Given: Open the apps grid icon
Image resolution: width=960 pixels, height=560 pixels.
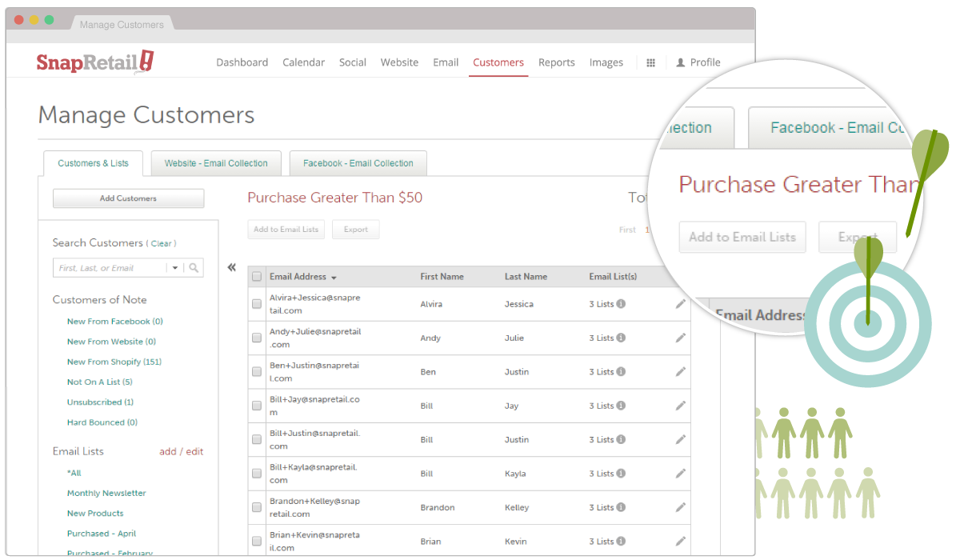Looking at the screenshot, I should (651, 62).
